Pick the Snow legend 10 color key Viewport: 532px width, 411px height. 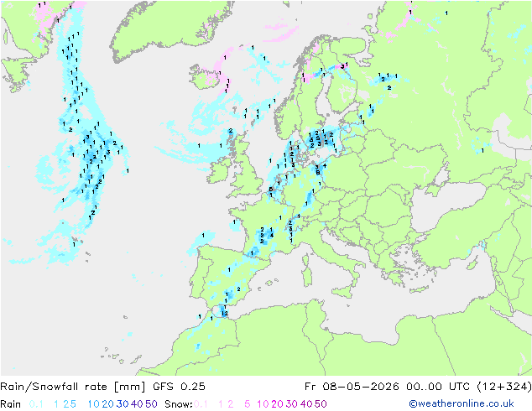click(263, 404)
